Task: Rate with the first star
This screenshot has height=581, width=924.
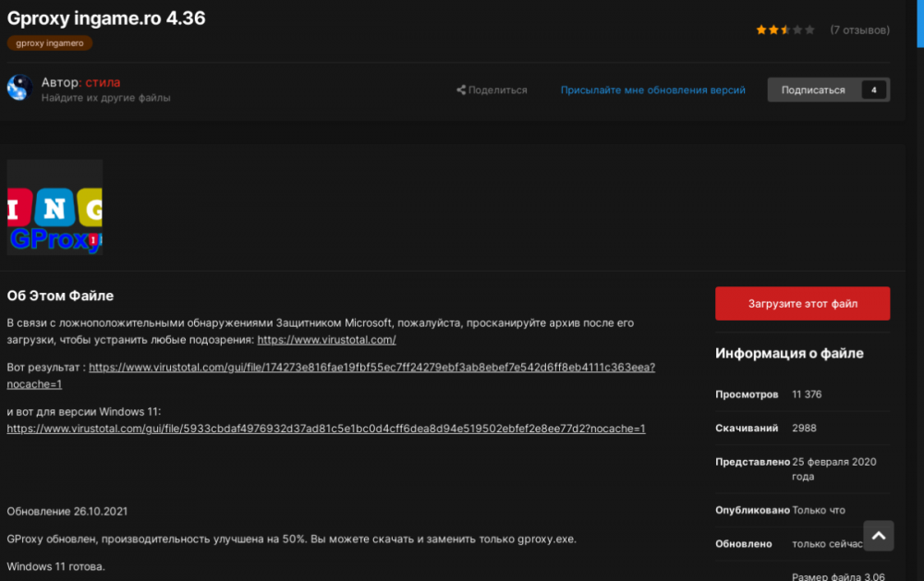Action: [x=761, y=30]
